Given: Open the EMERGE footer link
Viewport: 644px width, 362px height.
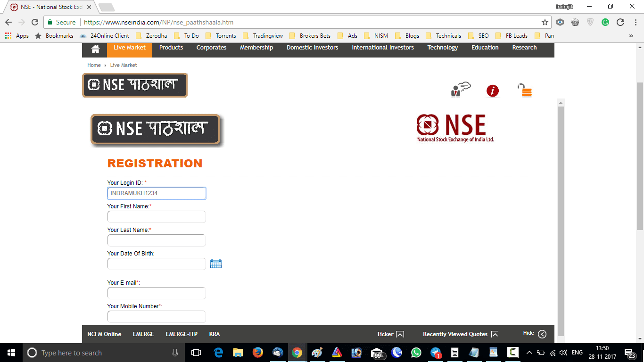Looking at the screenshot, I should tap(143, 334).
